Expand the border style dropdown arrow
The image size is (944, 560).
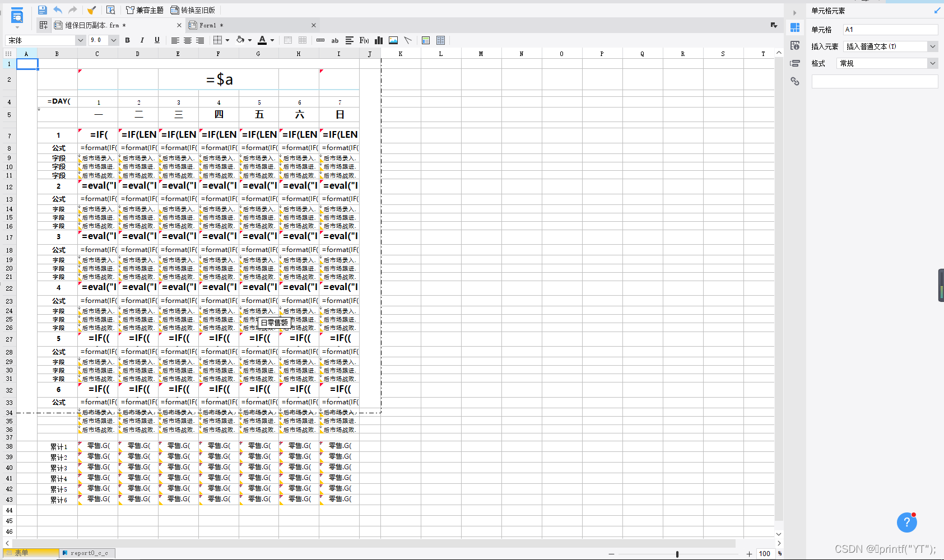(227, 40)
